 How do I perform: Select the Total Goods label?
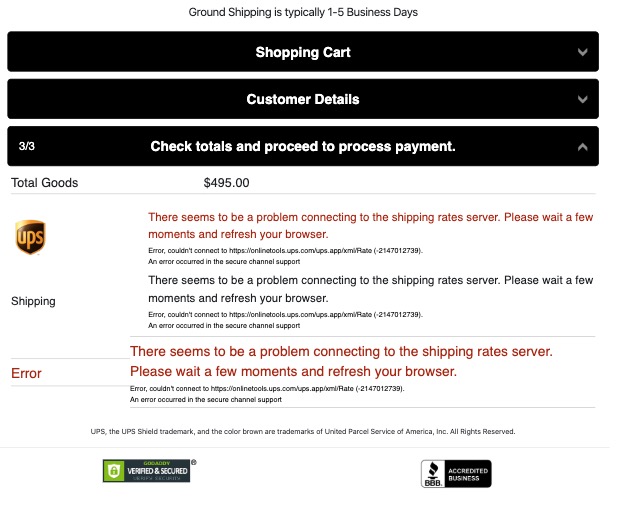[x=44, y=183]
